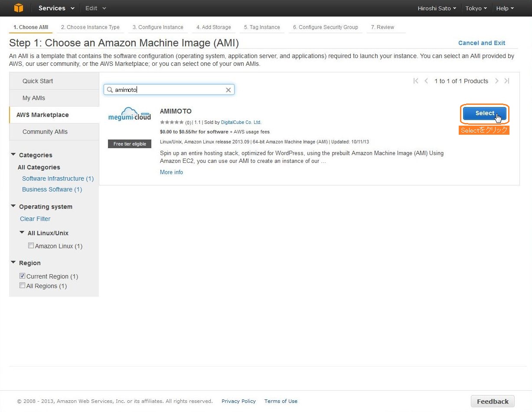
Task: Open the More info link
Action: tap(171, 172)
